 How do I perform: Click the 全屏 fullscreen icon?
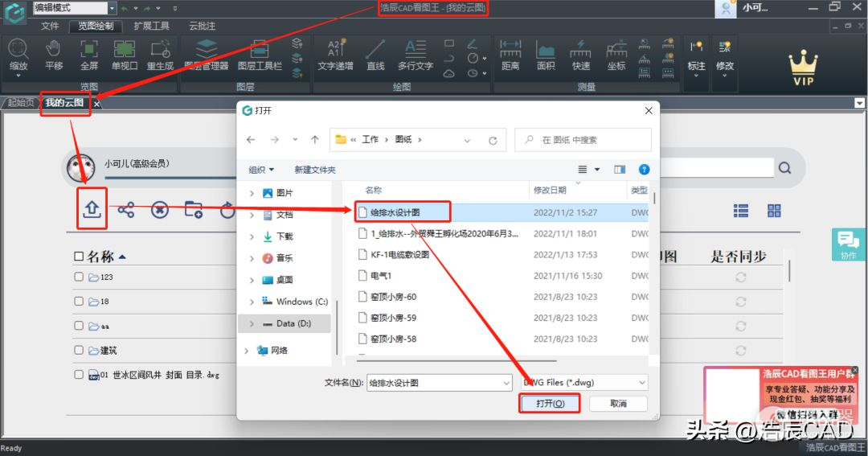89,53
